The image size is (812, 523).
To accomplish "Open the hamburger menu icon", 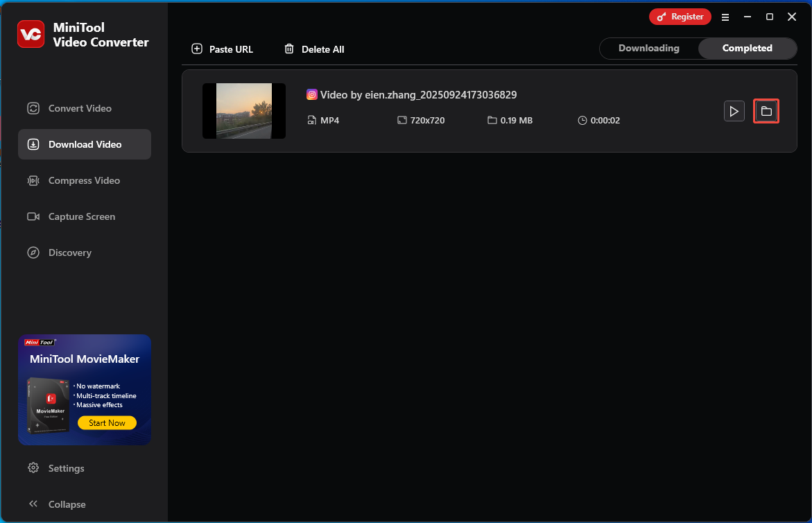I will tap(725, 17).
